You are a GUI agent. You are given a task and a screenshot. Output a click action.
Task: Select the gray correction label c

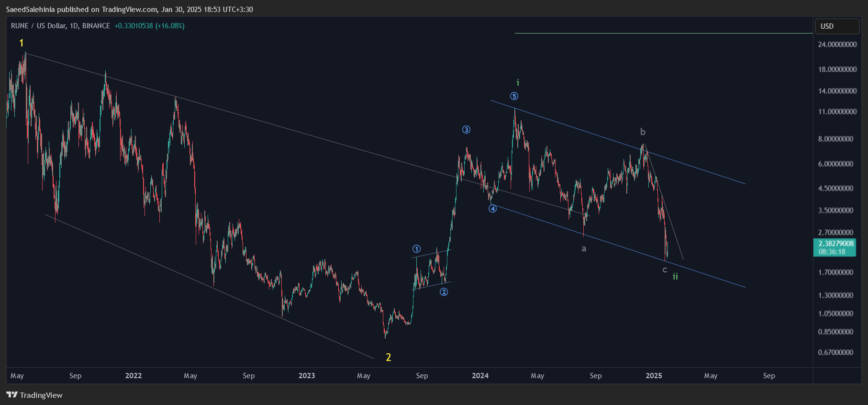click(x=665, y=270)
